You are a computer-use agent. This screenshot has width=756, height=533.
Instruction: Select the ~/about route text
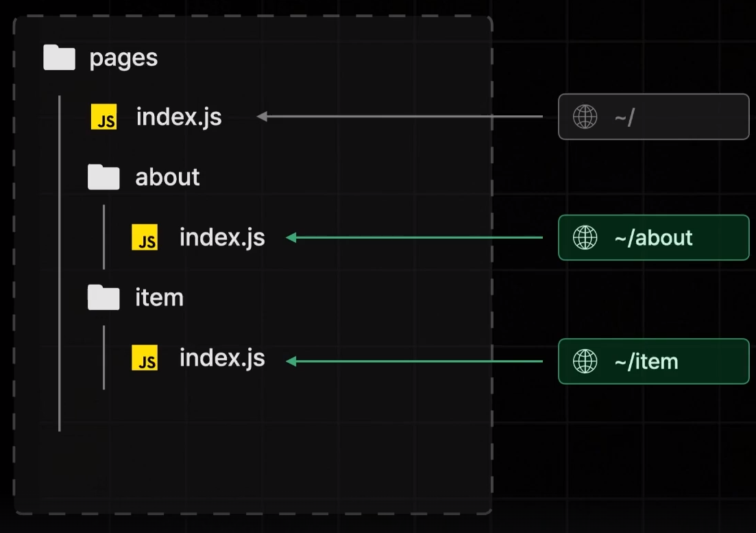click(653, 238)
